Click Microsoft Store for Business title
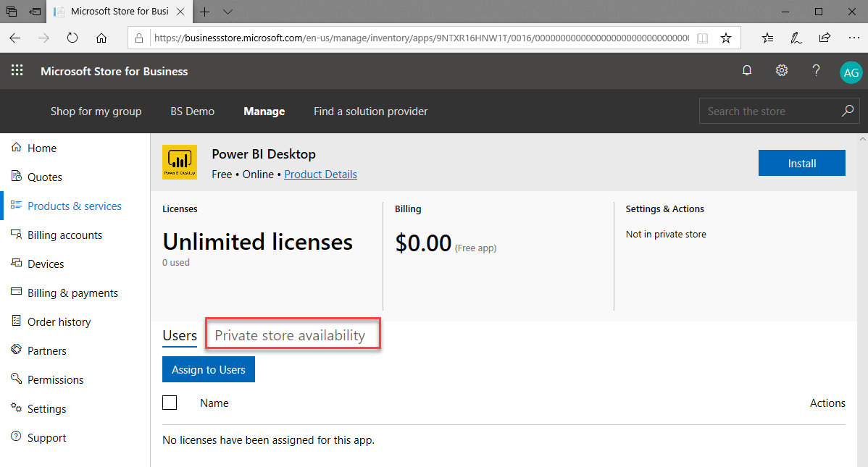 114,71
